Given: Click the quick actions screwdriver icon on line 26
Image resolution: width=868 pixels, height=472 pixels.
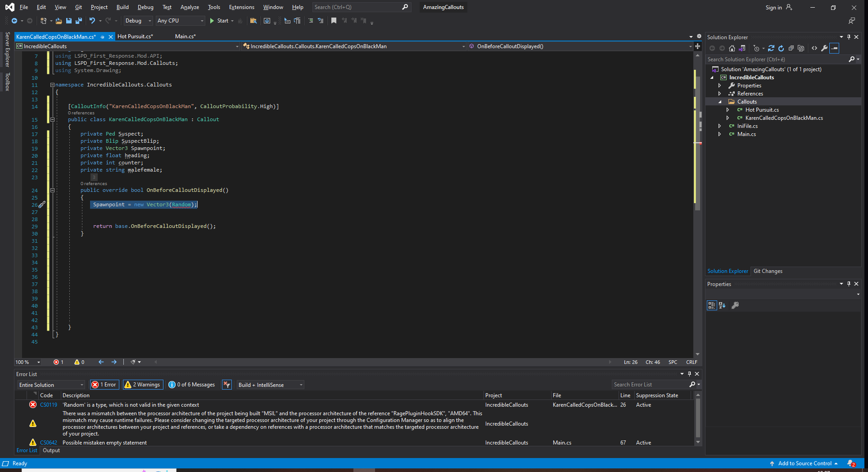Looking at the screenshot, I should point(42,204).
